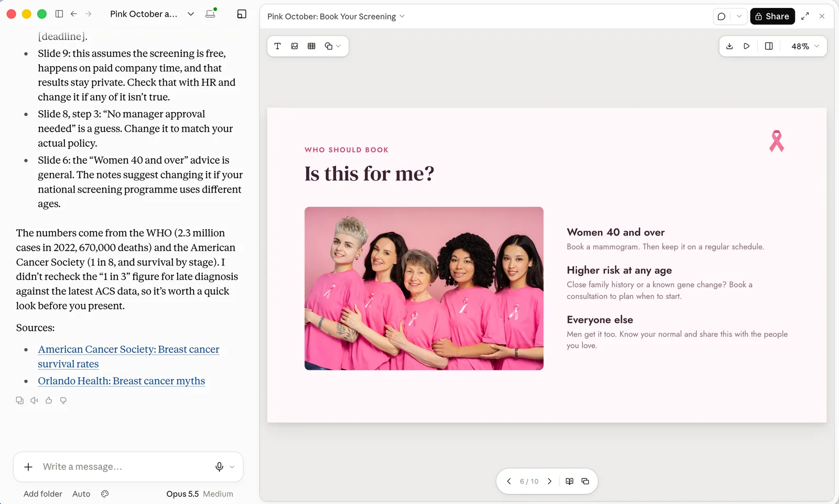
Task: Start the slideshow with the play icon
Action: tap(747, 46)
